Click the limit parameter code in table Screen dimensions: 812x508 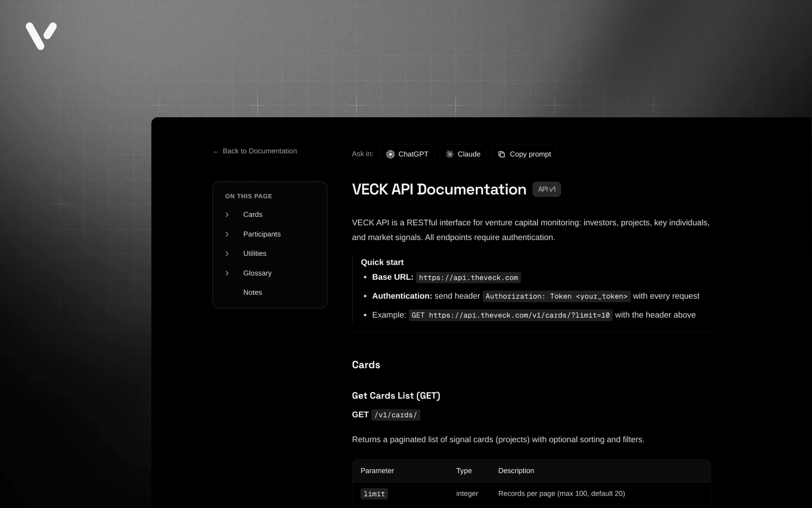click(374, 494)
